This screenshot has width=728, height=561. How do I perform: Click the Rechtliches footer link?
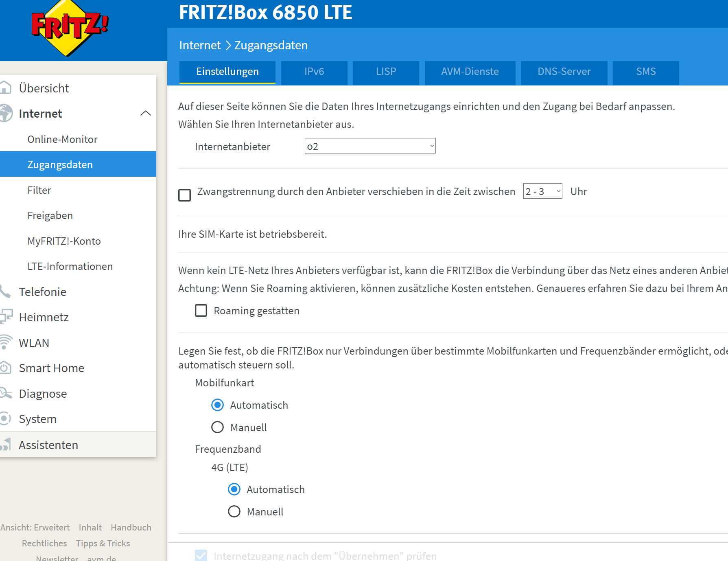coord(44,543)
